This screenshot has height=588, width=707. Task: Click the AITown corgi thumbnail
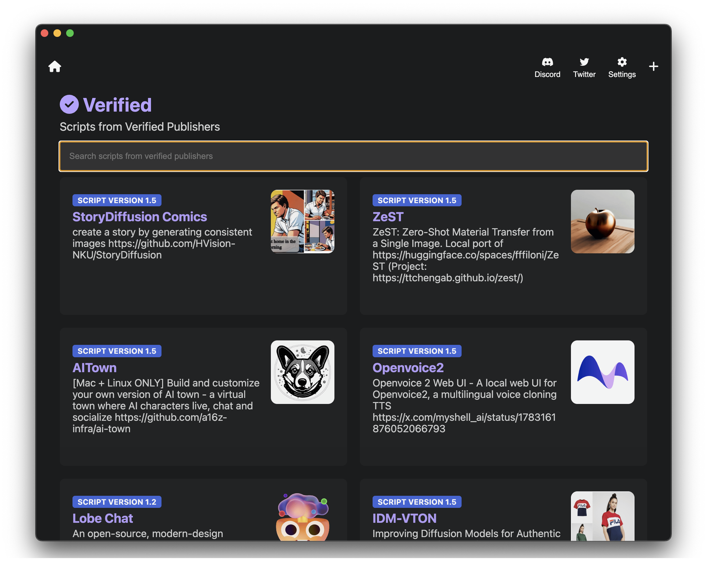[x=303, y=372]
